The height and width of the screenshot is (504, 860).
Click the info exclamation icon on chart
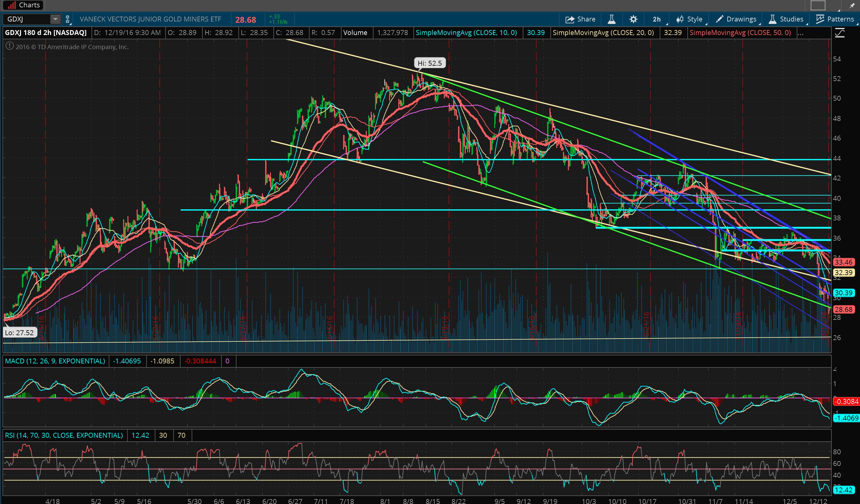point(10,46)
